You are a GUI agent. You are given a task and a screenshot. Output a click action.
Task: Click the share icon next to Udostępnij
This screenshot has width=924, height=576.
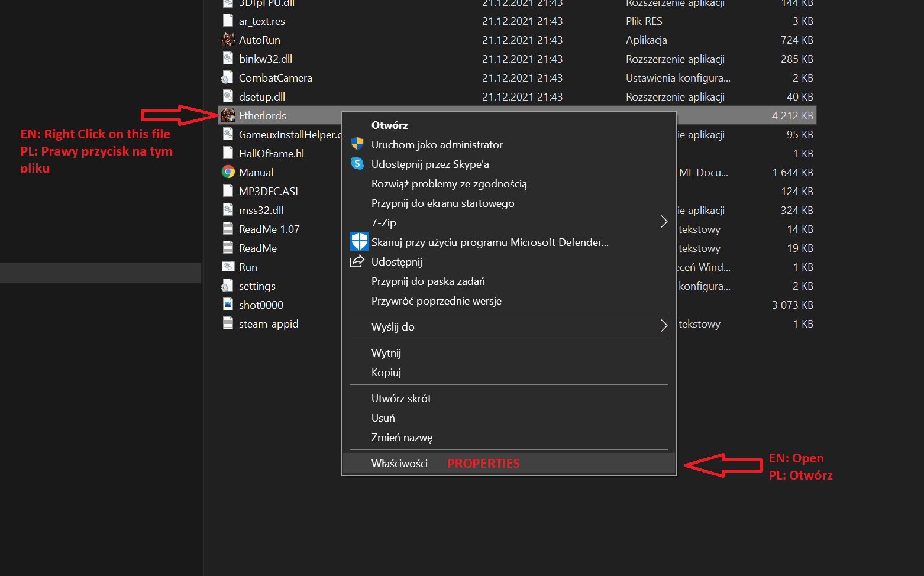coord(357,261)
